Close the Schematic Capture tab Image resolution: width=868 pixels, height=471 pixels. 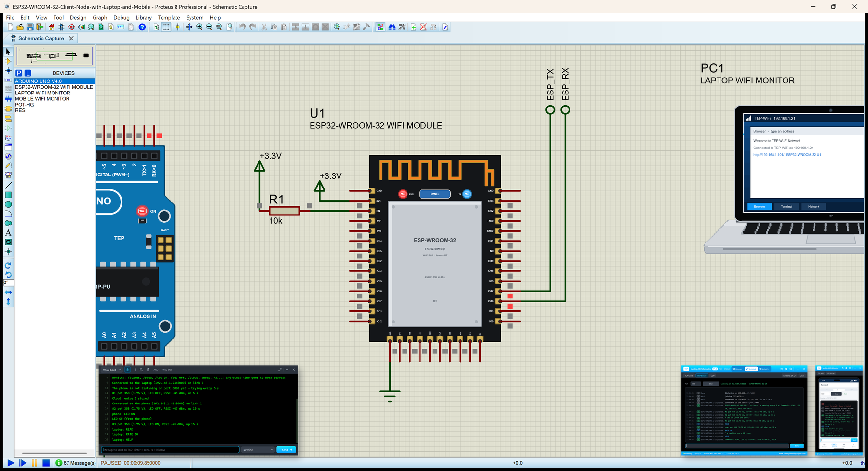click(71, 38)
